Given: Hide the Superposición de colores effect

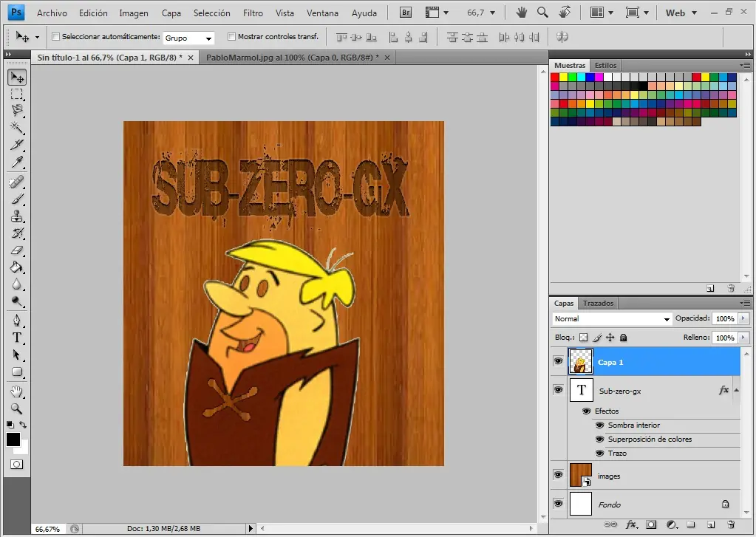Looking at the screenshot, I should pos(600,439).
